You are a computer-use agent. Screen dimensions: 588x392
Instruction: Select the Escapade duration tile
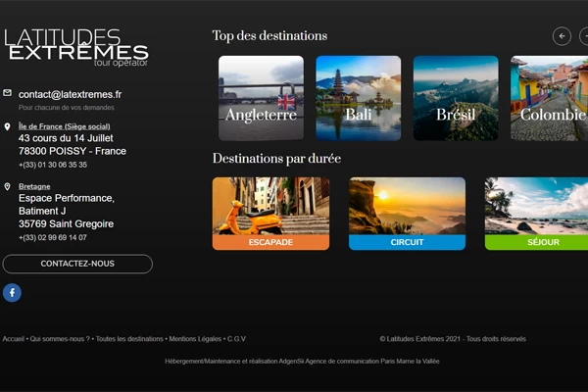270,214
